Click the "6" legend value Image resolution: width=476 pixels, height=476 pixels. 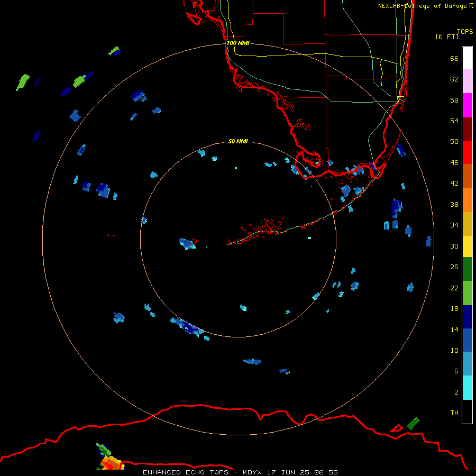click(456, 371)
